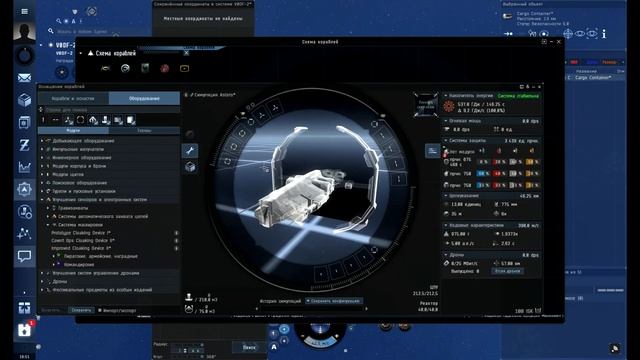Expand Модули щитов category
Image resolution: width=640 pixels, height=360 pixels.
tap(42, 174)
